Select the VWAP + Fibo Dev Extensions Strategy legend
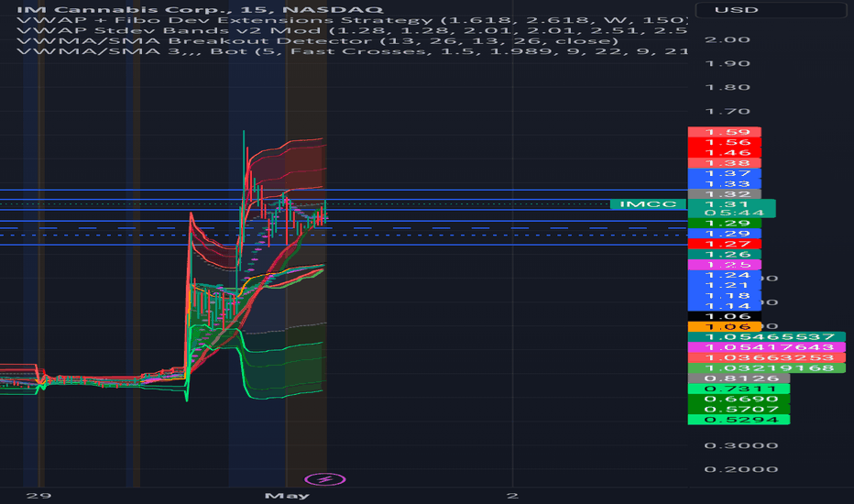The height and width of the screenshot is (504, 854). click(353, 20)
